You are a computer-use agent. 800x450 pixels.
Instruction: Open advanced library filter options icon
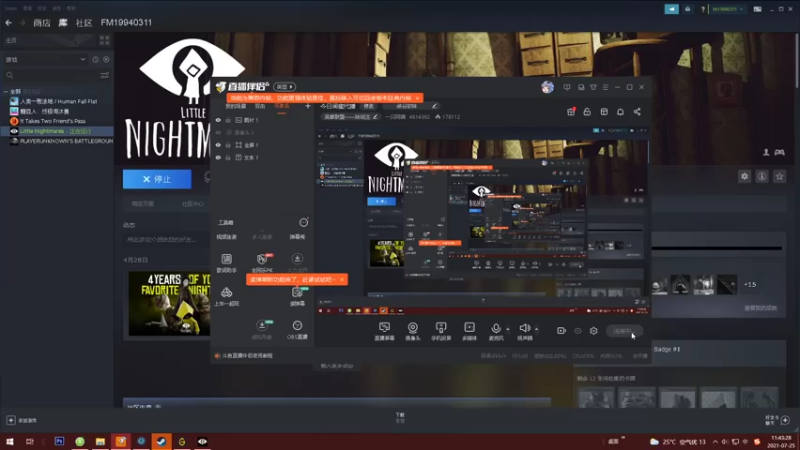pyautogui.click(x=105, y=76)
